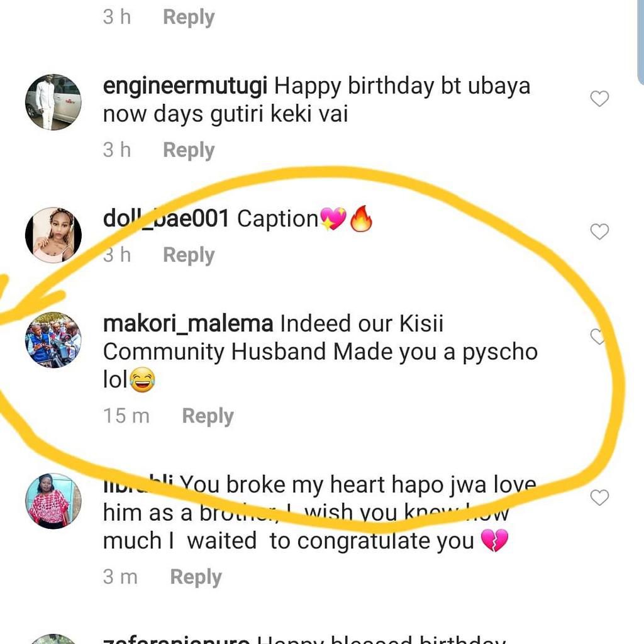Screen dimensions: 644x644
Task: Like engineermutugi's birthday comment with the heart
Action: 600,99
